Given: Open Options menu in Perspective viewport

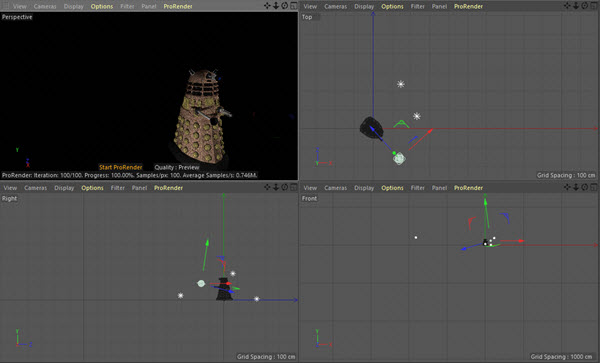Looking at the screenshot, I should (x=102, y=7).
